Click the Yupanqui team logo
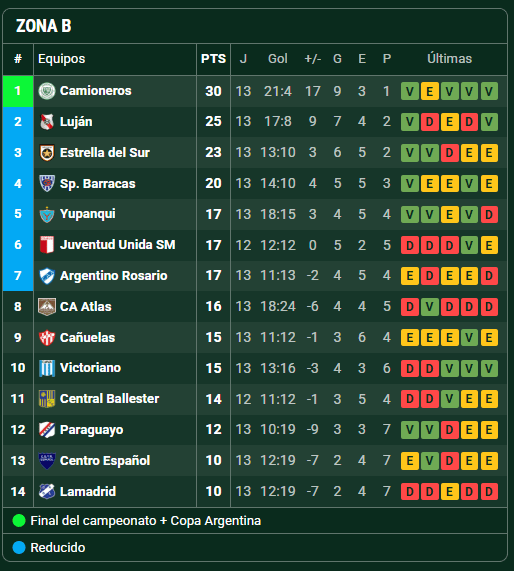The image size is (514, 571). point(47,214)
